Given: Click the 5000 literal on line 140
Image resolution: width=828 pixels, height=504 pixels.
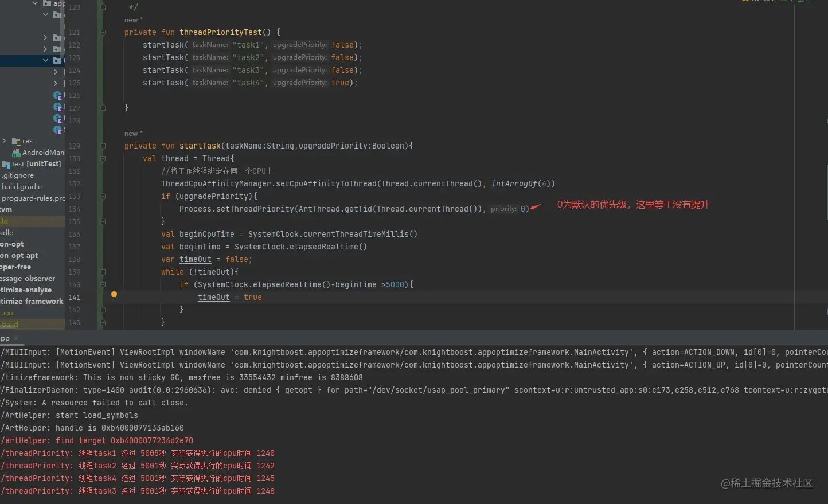Looking at the screenshot, I should [x=395, y=285].
